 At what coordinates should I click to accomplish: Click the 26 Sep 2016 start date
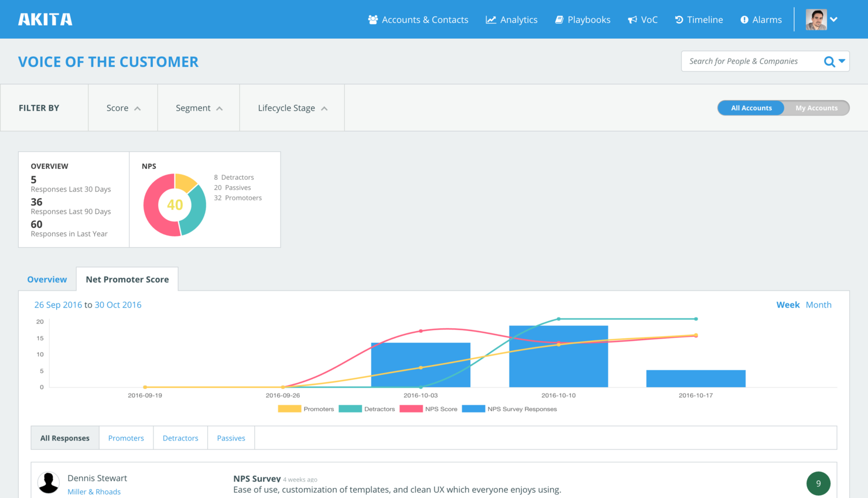pos(58,305)
